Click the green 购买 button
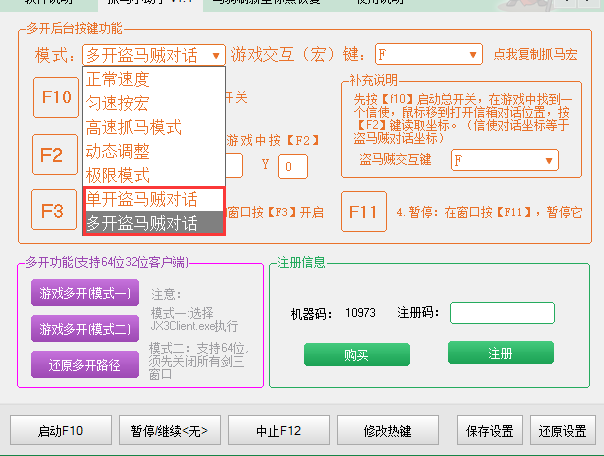Image resolution: width=604 pixels, height=456 pixels. click(356, 355)
